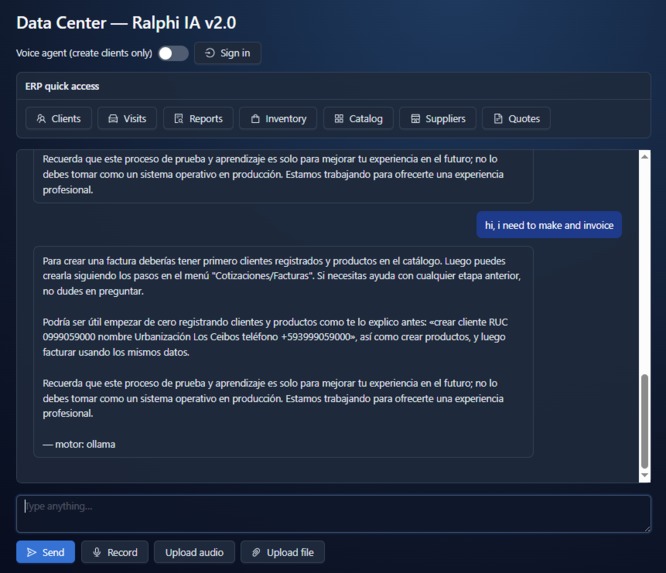The height and width of the screenshot is (573, 666).
Task: Click the '— motor: ollama' text
Action: click(x=79, y=444)
